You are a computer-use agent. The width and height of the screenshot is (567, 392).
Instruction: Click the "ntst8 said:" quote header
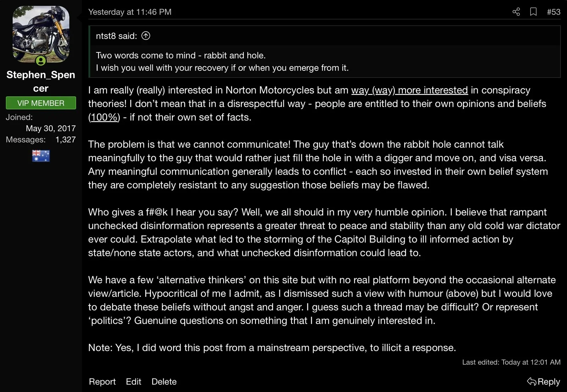click(116, 36)
